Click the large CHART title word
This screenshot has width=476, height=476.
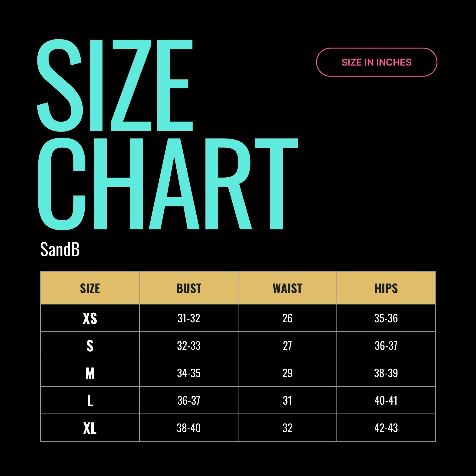pos(168,184)
